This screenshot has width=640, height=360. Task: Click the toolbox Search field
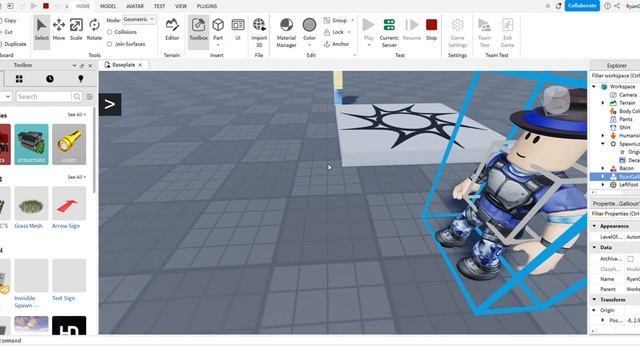(x=44, y=97)
